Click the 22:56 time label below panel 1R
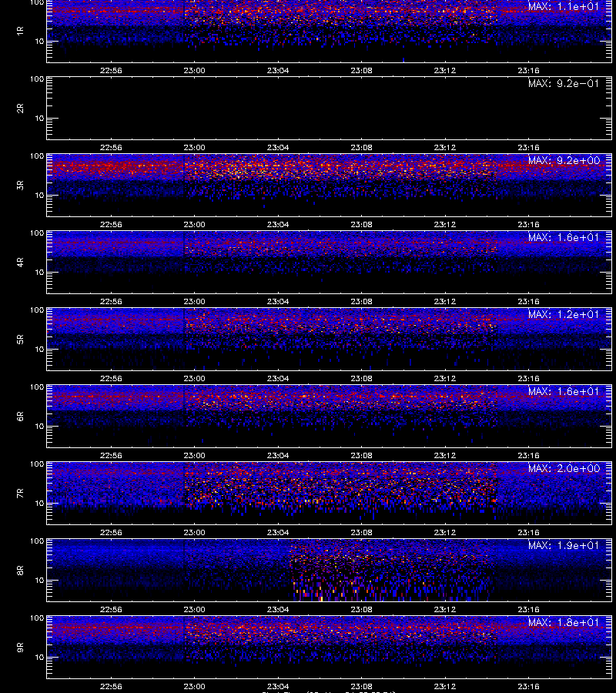 [111, 70]
